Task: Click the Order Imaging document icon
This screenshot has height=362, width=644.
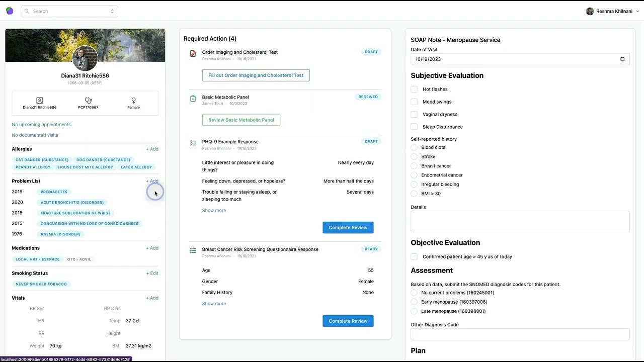Action: coord(193,53)
